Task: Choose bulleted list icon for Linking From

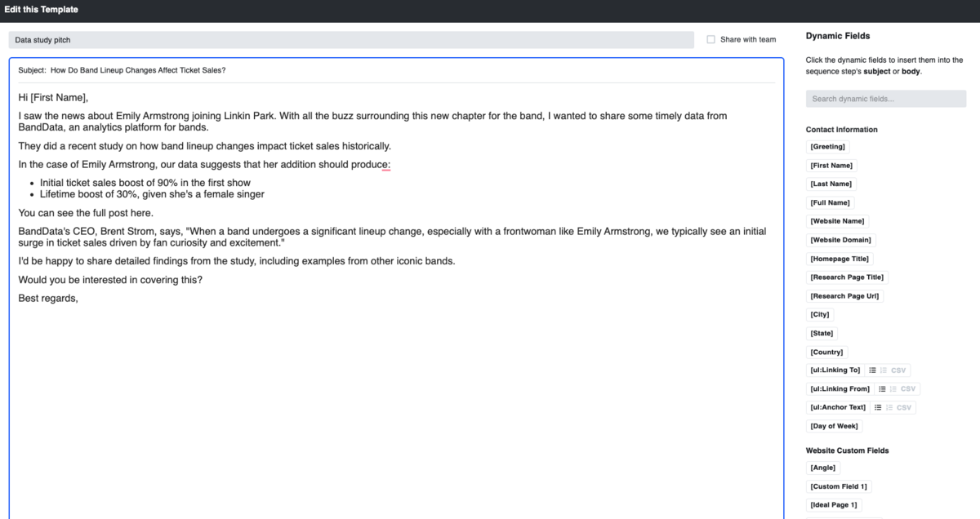Action: point(882,389)
